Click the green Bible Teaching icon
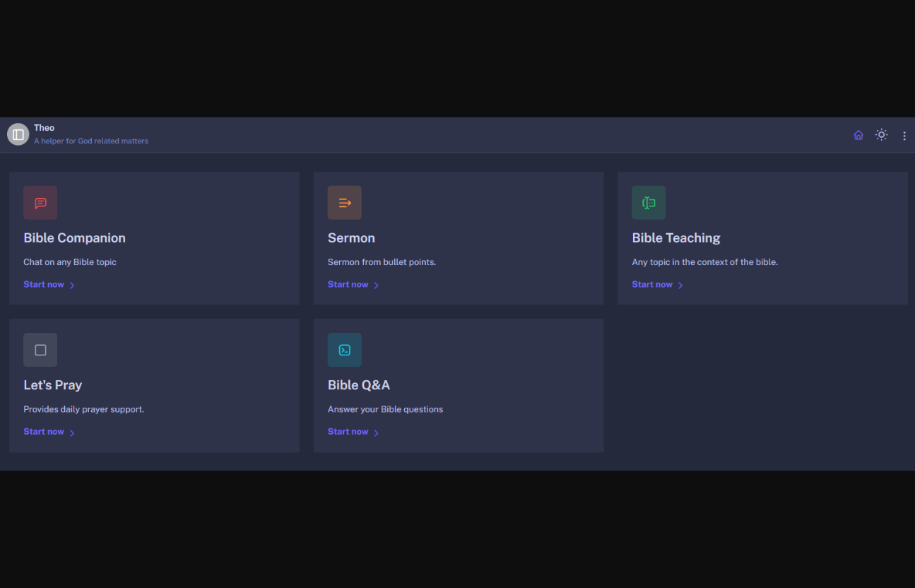The height and width of the screenshot is (588, 915). (x=649, y=203)
